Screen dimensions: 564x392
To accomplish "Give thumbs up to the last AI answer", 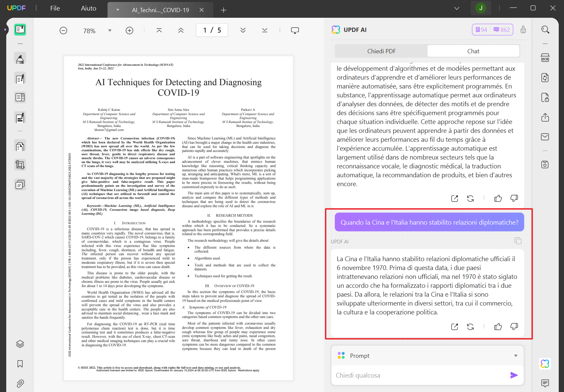I will 498,327.
